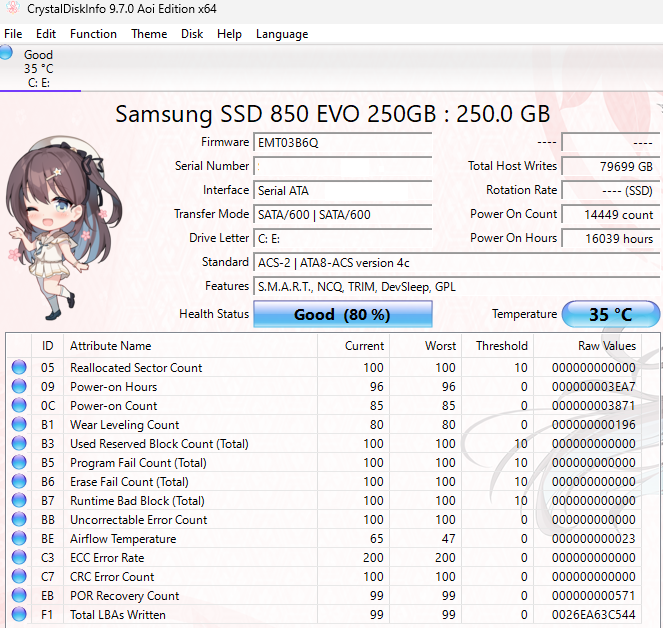Click the Raw Values column header
Screen dimensions: 663x633
(x=606, y=346)
